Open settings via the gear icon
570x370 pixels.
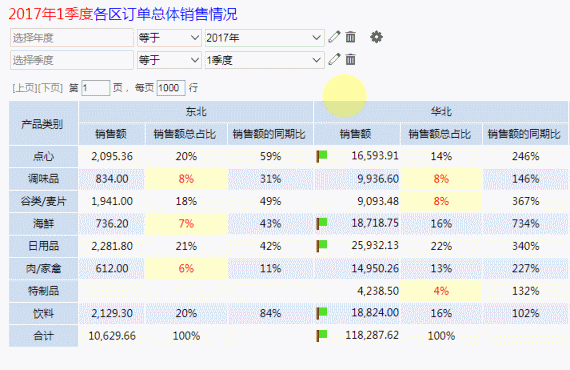pos(376,37)
